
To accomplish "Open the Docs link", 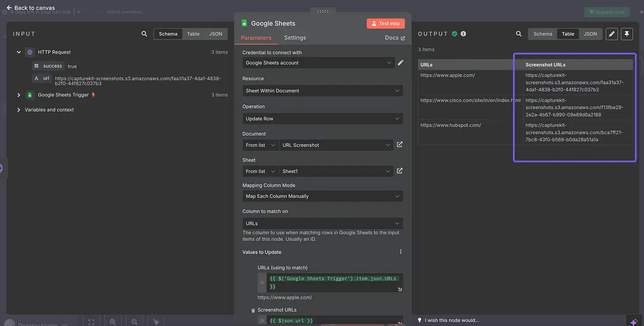I will coord(395,38).
